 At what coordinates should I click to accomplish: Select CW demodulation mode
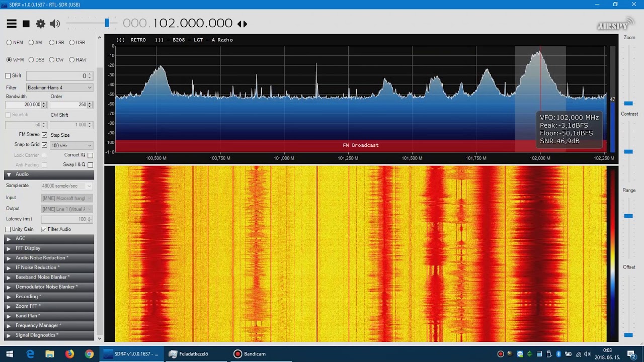point(56,60)
